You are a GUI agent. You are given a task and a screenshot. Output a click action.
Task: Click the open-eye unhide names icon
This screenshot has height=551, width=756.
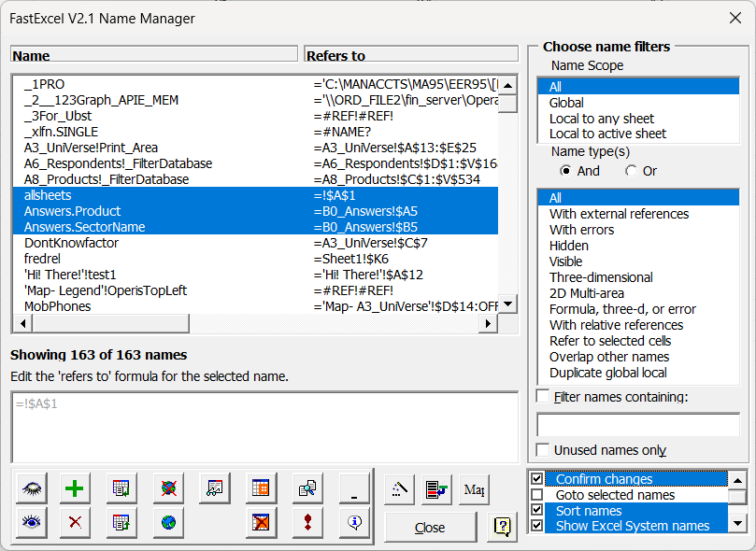(32, 522)
